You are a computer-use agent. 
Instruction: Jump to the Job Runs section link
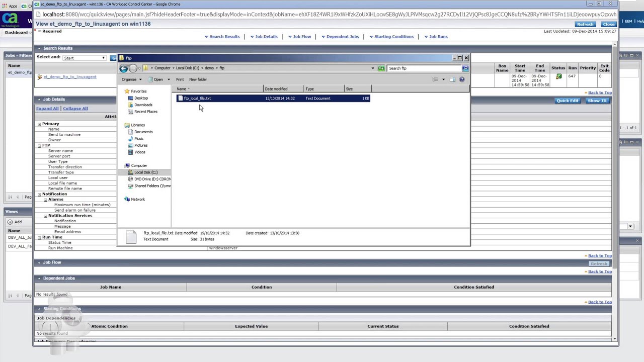[x=438, y=37]
